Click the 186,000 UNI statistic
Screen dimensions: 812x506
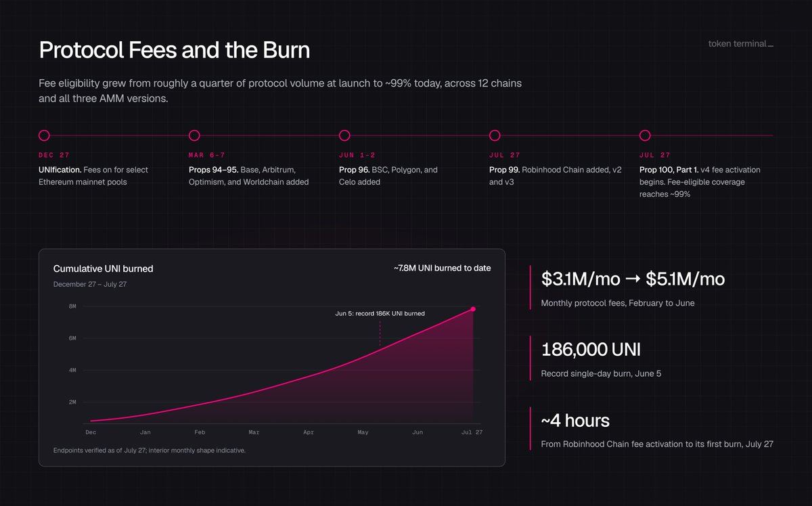point(591,350)
